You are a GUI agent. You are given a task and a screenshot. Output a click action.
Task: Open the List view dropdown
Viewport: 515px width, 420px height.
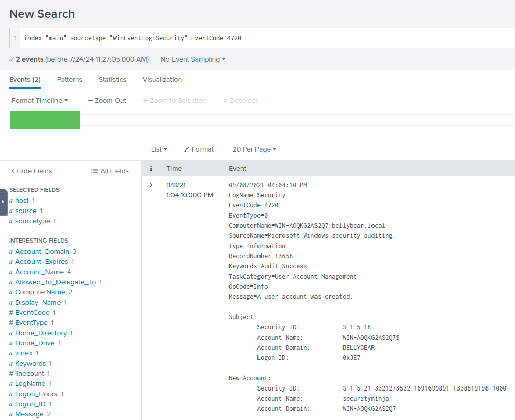coord(159,149)
